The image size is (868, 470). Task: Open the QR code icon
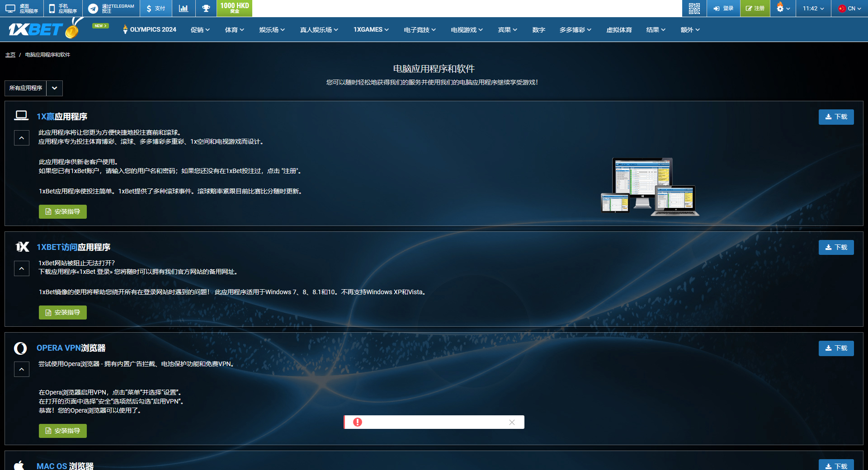(694, 8)
